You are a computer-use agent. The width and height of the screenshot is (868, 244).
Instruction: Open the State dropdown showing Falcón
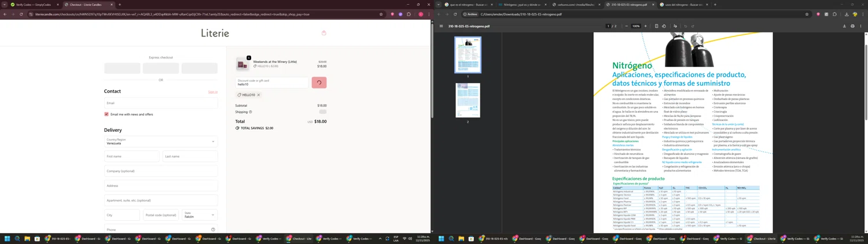(x=200, y=215)
